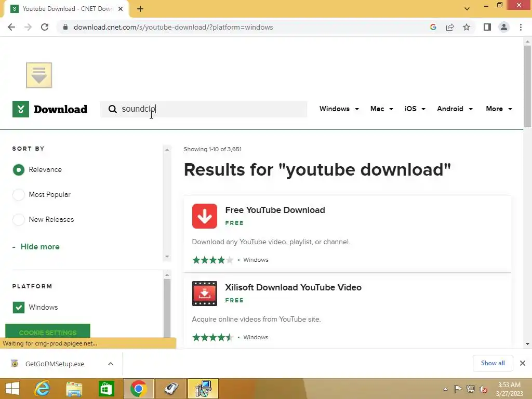Click the padlock site info icon
Viewport: 532px width, 399px height.
click(x=65, y=27)
